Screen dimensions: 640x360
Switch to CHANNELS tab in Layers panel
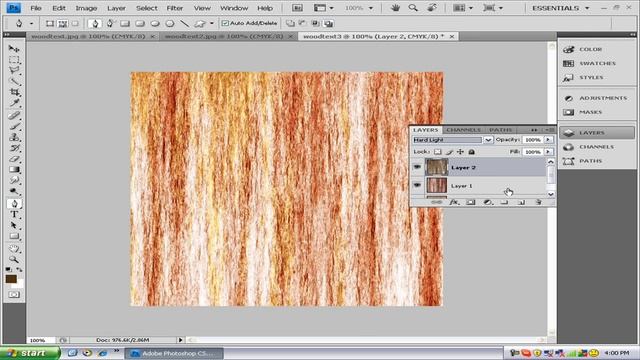(x=463, y=130)
